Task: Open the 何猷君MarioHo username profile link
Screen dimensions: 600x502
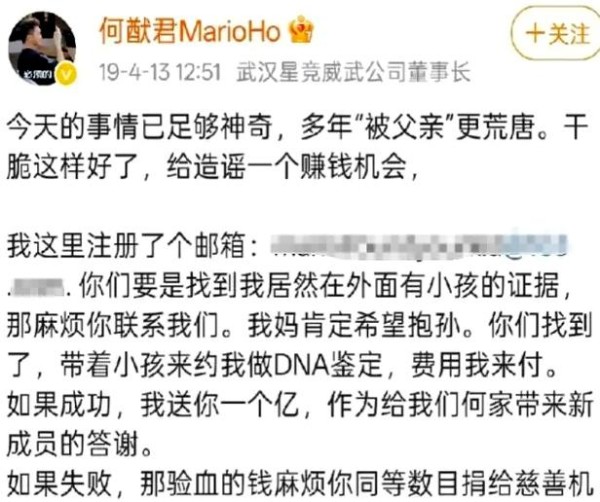Action: tap(190, 31)
